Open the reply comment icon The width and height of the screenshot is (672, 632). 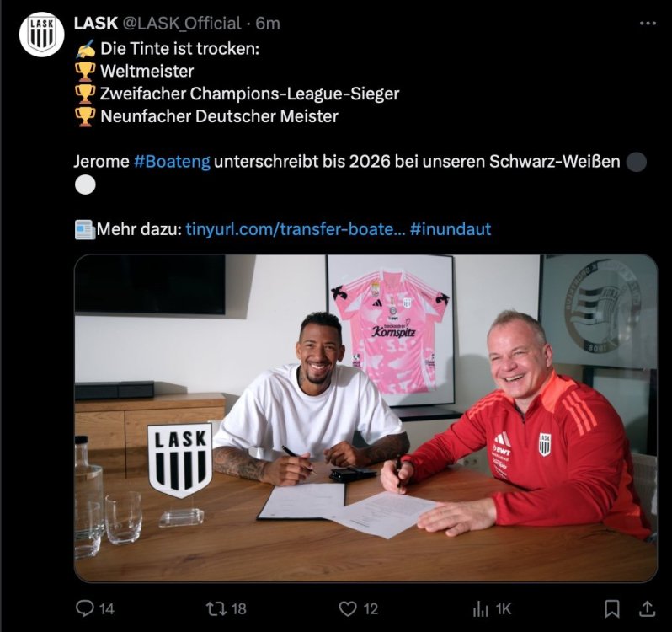coord(85,608)
